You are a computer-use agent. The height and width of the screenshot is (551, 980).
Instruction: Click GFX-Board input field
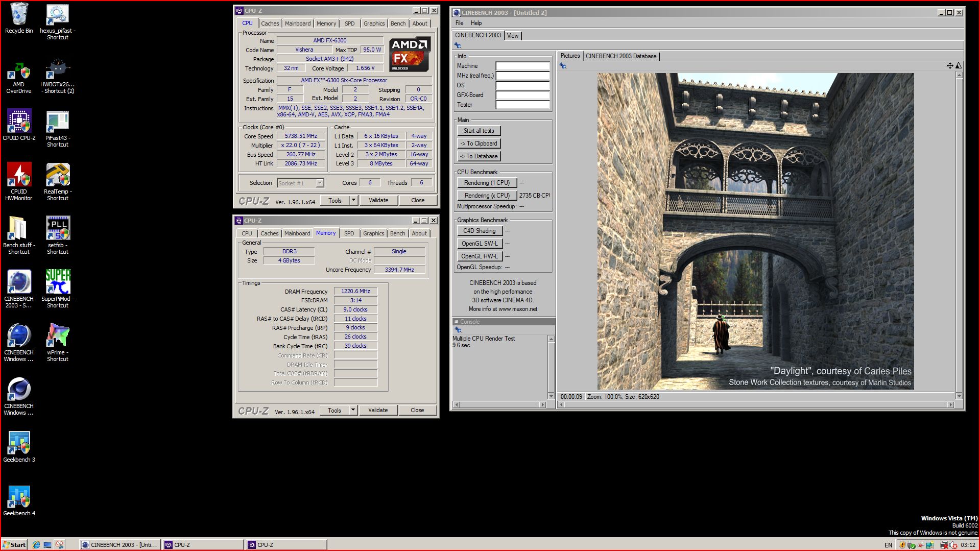522,95
